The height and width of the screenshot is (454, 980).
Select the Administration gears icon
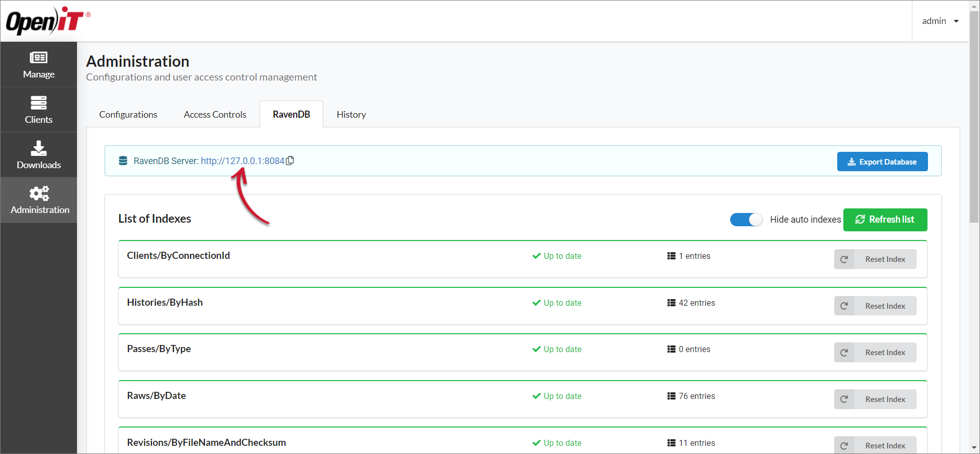(x=39, y=194)
